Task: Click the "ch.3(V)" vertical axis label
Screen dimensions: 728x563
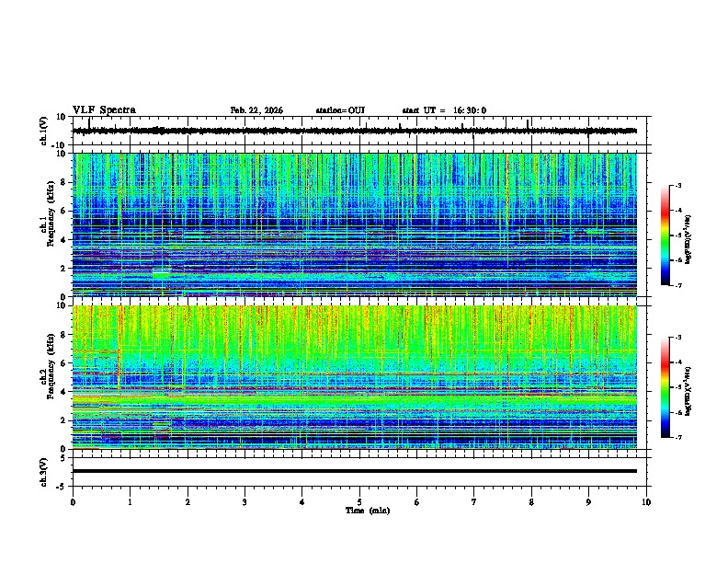Action: click(44, 472)
